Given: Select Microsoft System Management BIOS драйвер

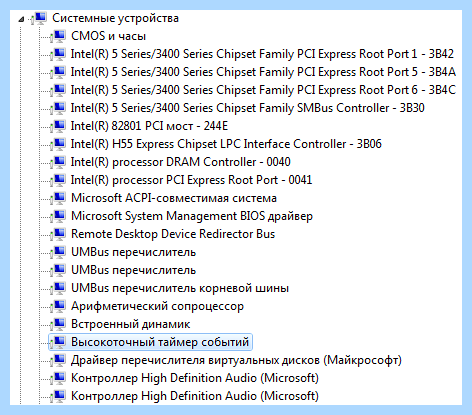Looking at the screenshot, I should tap(192, 216).
